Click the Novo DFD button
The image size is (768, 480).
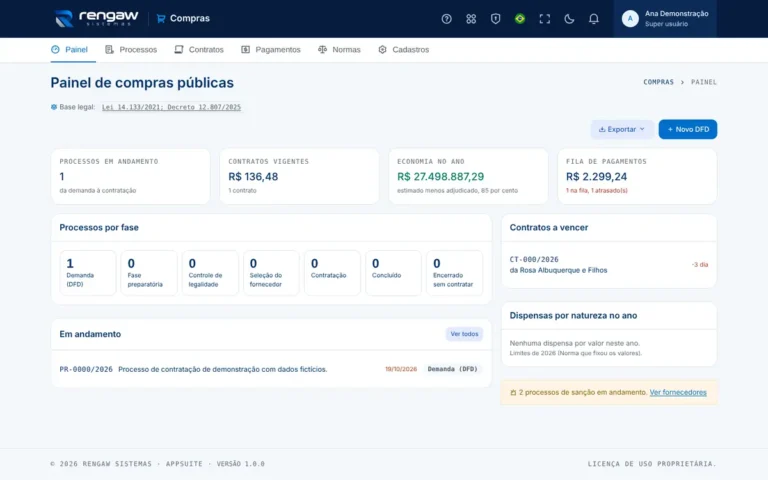688,129
